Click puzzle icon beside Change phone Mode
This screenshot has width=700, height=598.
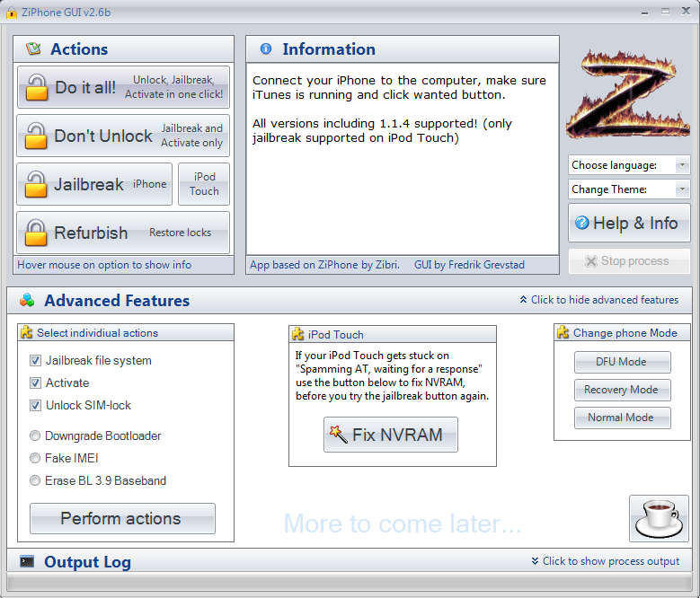pos(563,332)
